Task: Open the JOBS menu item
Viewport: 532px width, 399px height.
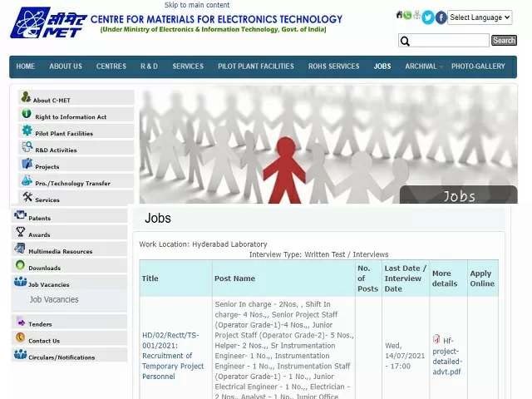Action: 382,66
